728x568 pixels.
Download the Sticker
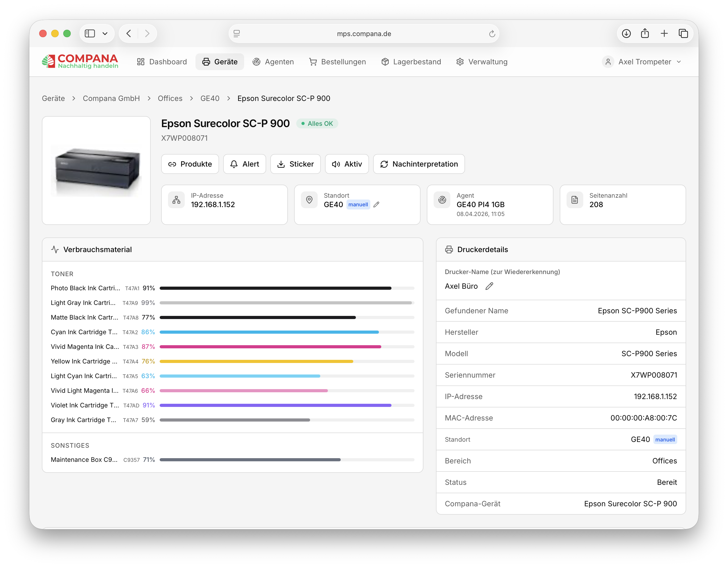pyautogui.click(x=295, y=164)
